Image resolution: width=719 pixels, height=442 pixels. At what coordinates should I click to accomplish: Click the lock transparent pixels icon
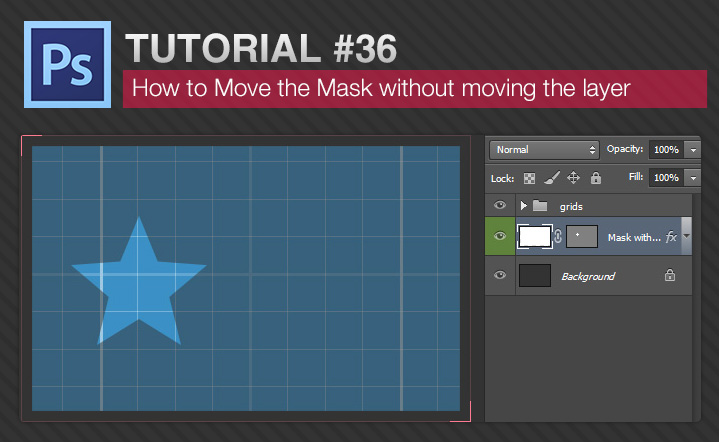[x=529, y=178]
